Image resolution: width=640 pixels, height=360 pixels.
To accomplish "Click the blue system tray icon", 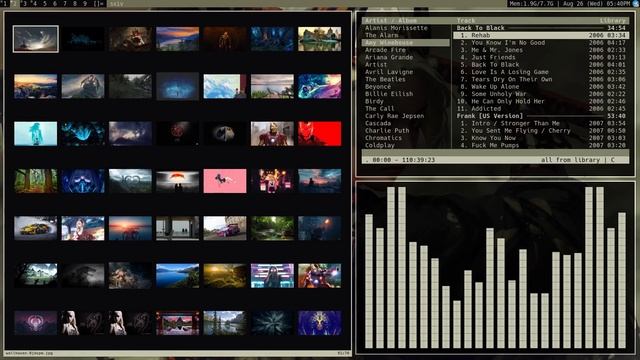I will 636,3.
